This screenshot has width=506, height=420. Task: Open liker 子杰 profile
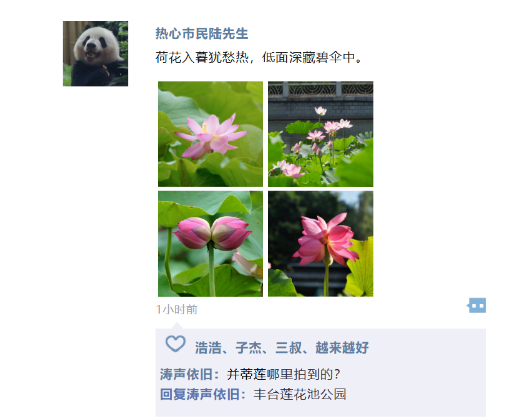pyautogui.click(x=249, y=347)
